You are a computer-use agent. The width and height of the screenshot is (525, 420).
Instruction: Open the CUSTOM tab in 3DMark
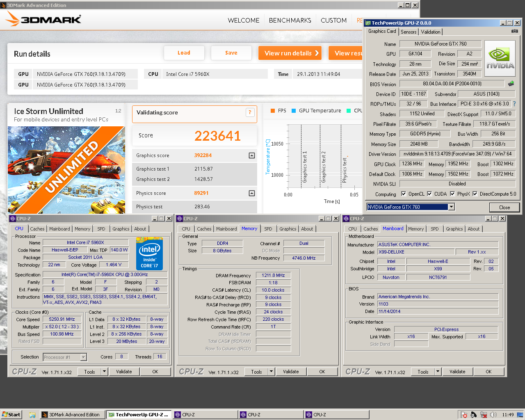tap(333, 21)
